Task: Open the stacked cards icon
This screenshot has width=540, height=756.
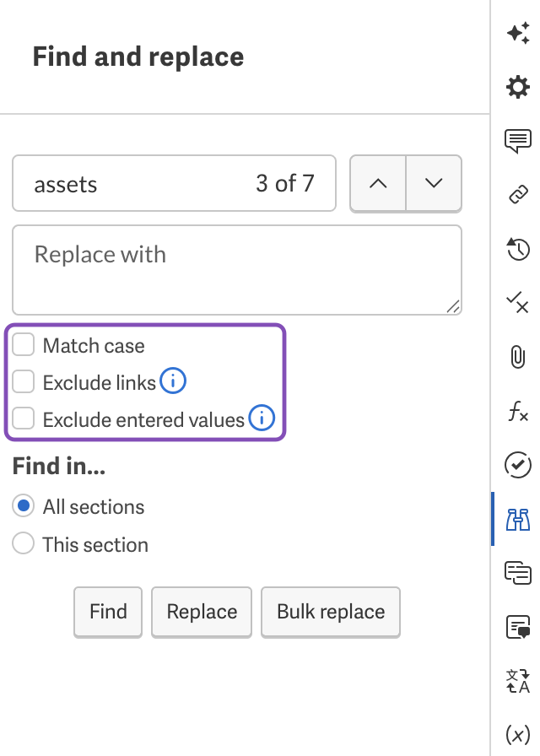Action: point(518,573)
